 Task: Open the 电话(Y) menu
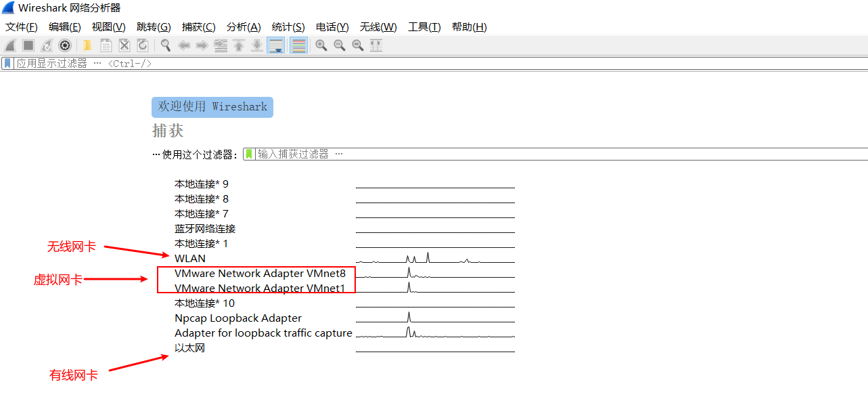tap(332, 27)
